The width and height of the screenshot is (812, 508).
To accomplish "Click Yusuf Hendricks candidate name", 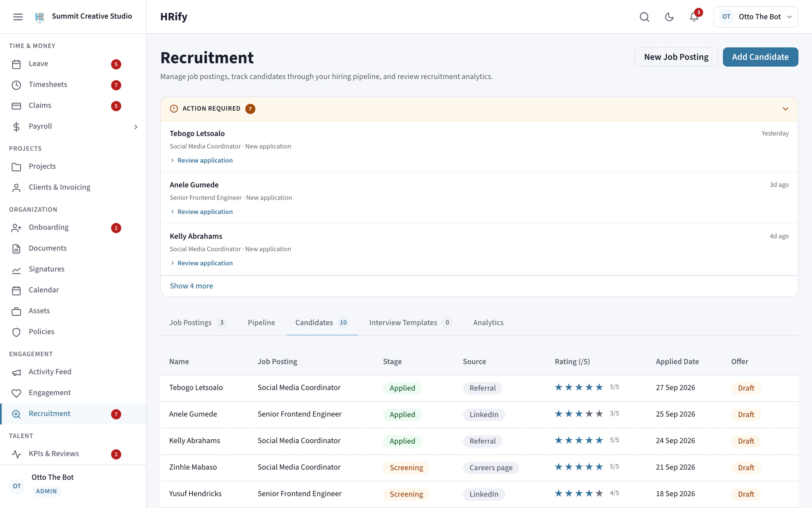I will click(195, 494).
